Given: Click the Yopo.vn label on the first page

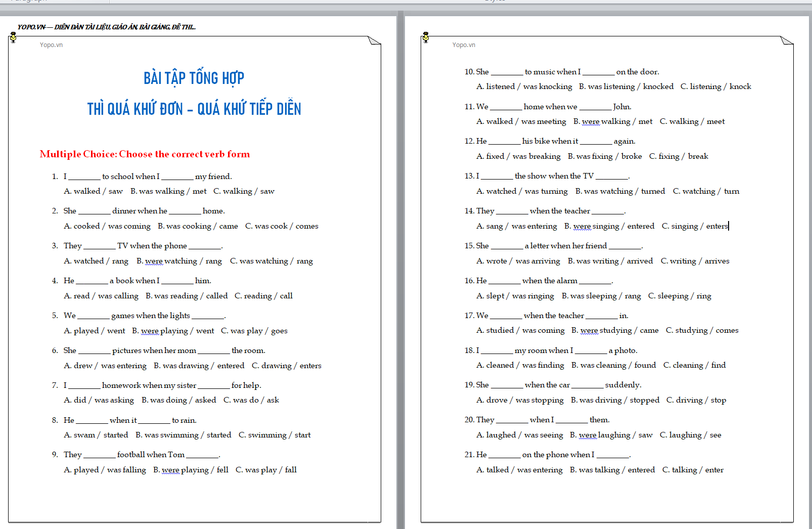Looking at the screenshot, I should pos(51,45).
